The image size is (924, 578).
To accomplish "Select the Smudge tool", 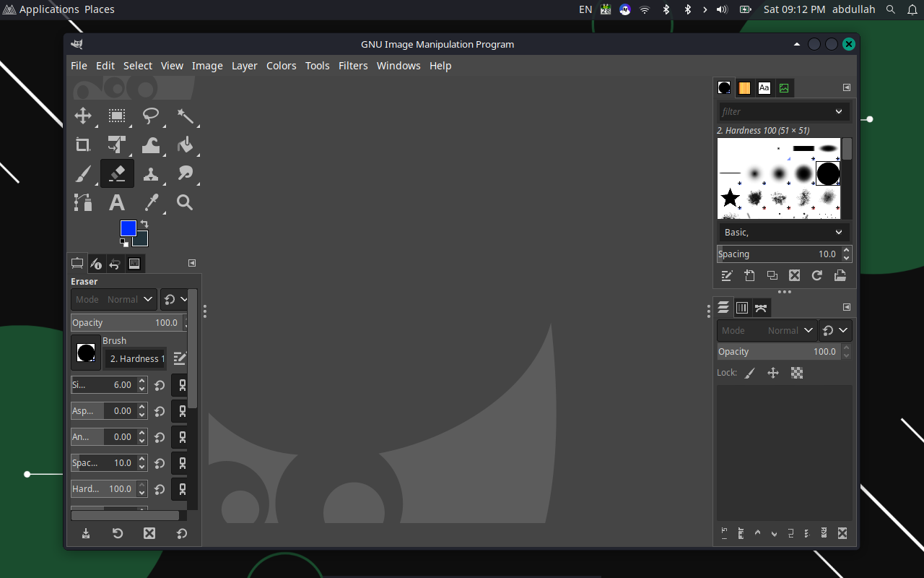I will click(x=185, y=174).
